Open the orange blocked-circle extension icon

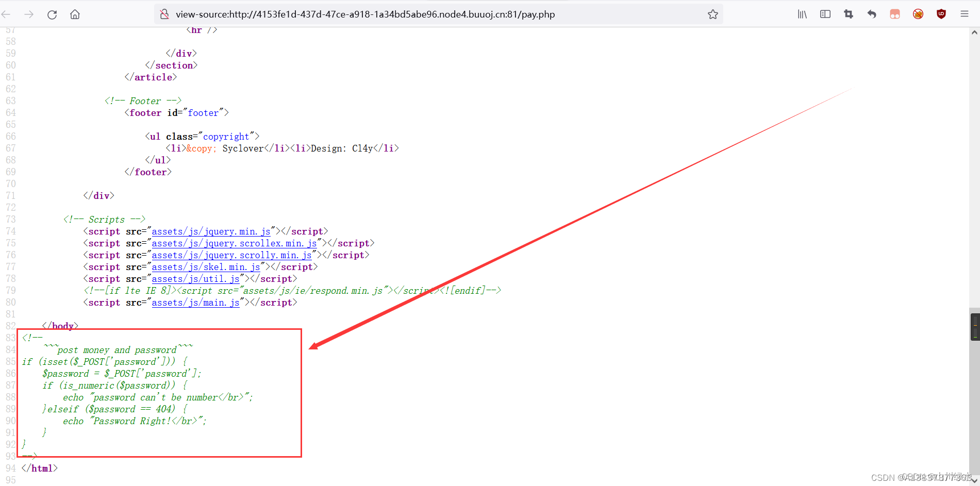point(918,14)
